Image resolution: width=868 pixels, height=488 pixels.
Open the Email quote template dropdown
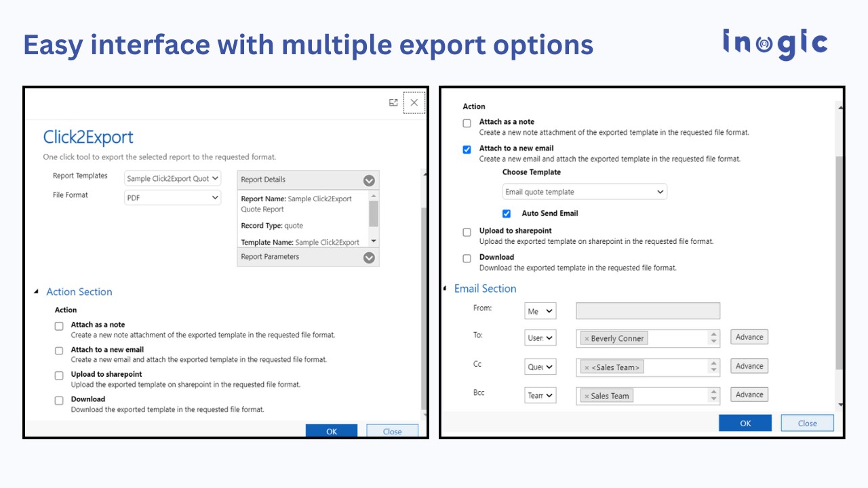[x=585, y=192]
